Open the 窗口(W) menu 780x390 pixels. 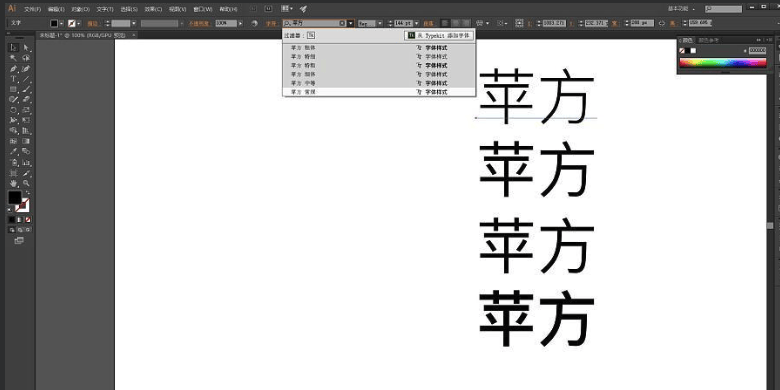coord(202,9)
